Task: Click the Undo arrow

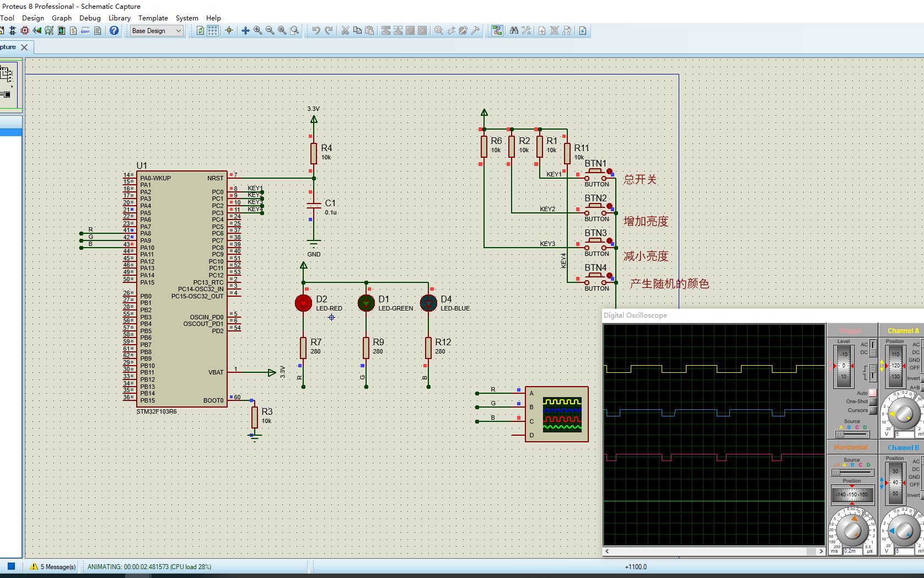Action: pos(316,31)
